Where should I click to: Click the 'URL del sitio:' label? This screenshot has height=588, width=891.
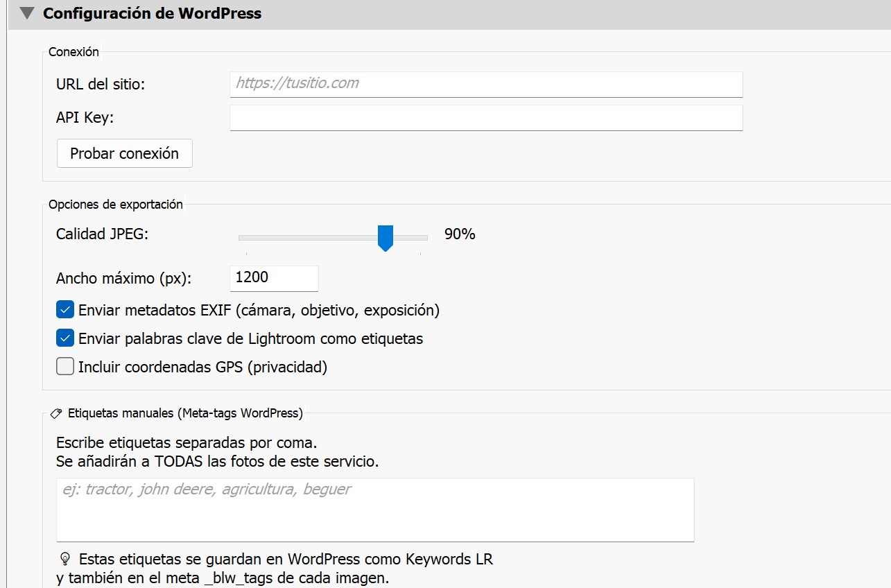point(101,85)
